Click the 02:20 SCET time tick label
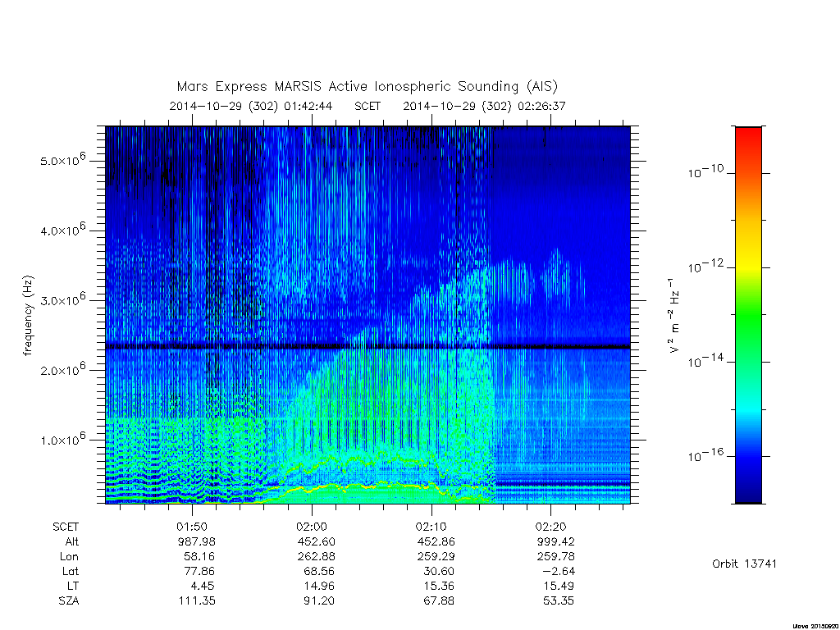840x630 pixels. (x=550, y=527)
